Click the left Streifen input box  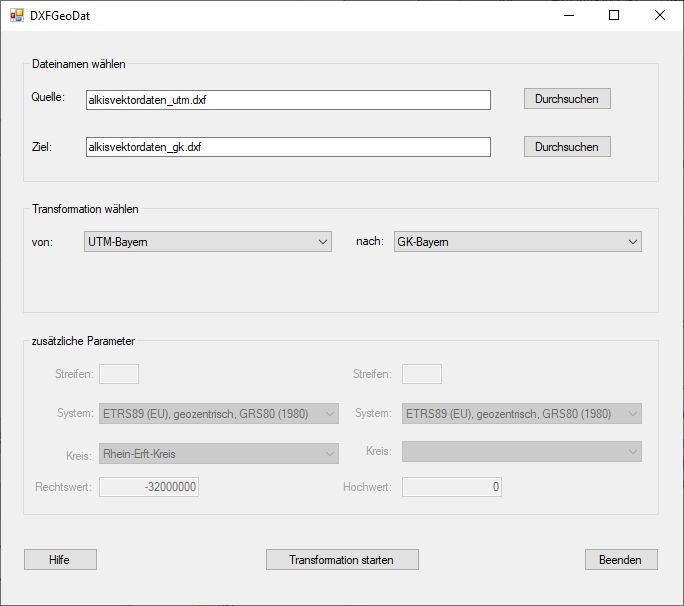point(119,374)
